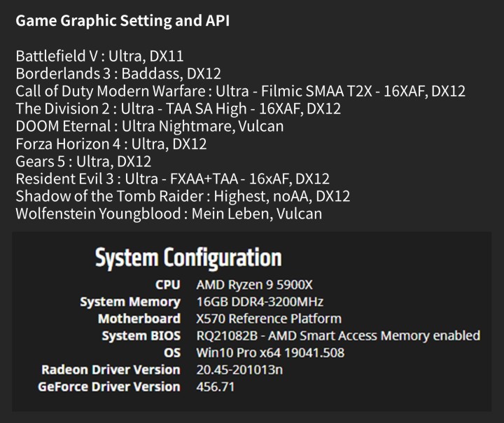
Task: Select the RQ21082B System BIOS value
Action: (x=338, y=335)
